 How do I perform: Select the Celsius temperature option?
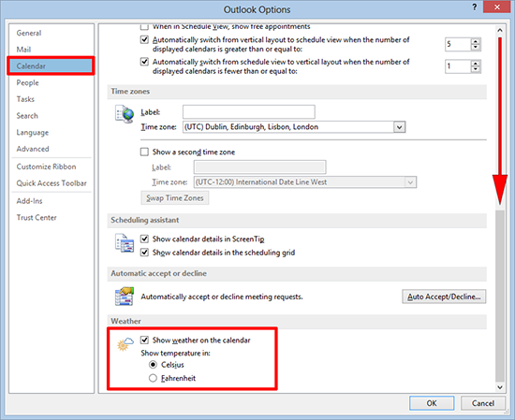pyautogui.click(x=153, y=365)
